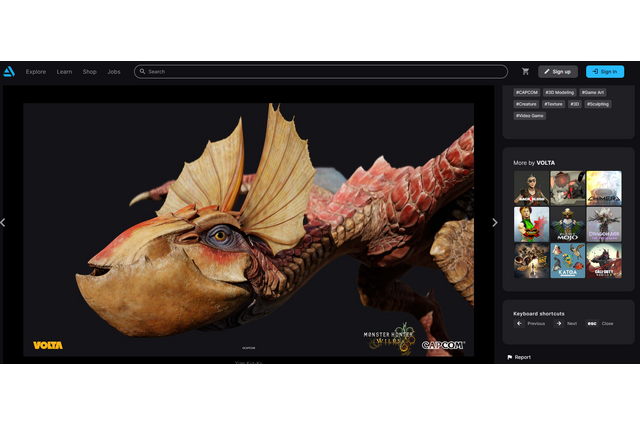Open the KATOA thumbnail
Viewport: 640px width, 426px height.
(567, 261)
